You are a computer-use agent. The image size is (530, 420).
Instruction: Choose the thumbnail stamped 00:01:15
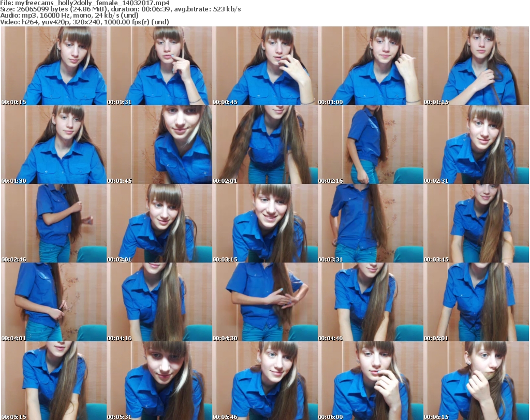pos(476,66)
